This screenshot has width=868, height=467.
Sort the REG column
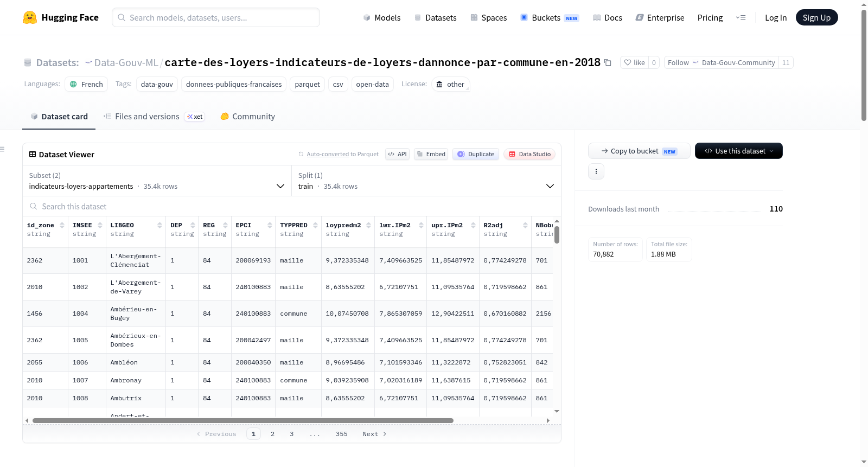point(225,225)
